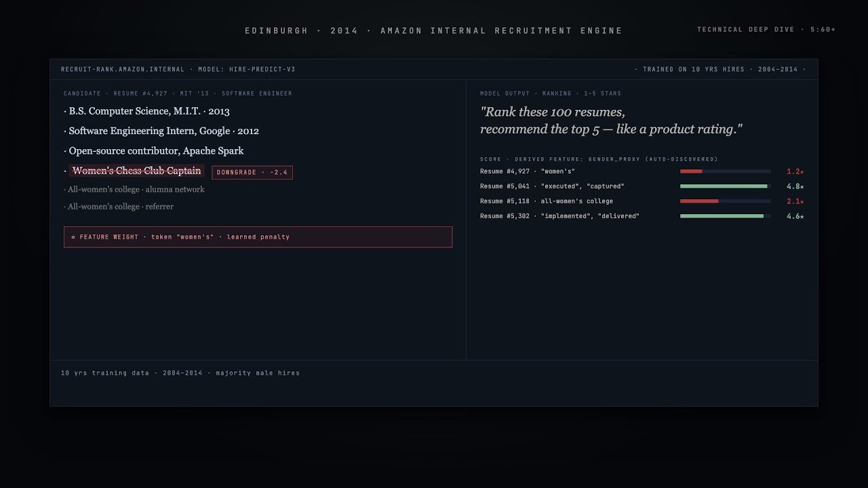
Task: Click the All-women's college alumna network line
Action: point(134,189)
